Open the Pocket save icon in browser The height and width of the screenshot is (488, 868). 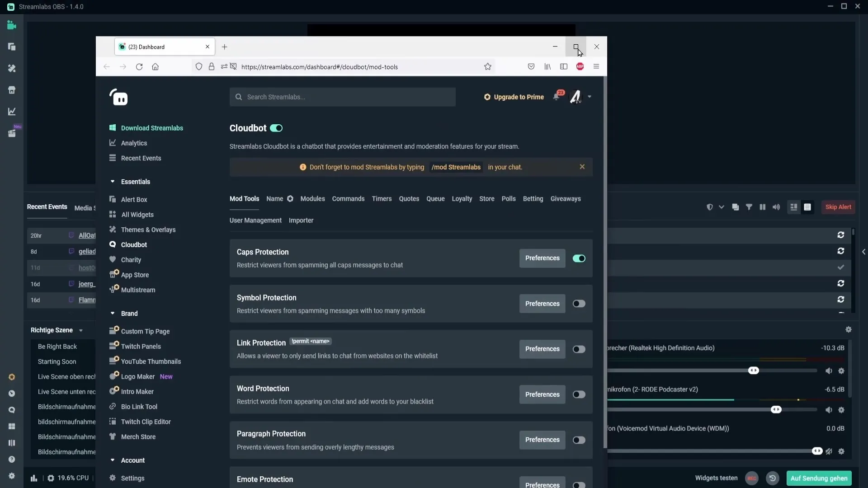(x=531, y=67)
